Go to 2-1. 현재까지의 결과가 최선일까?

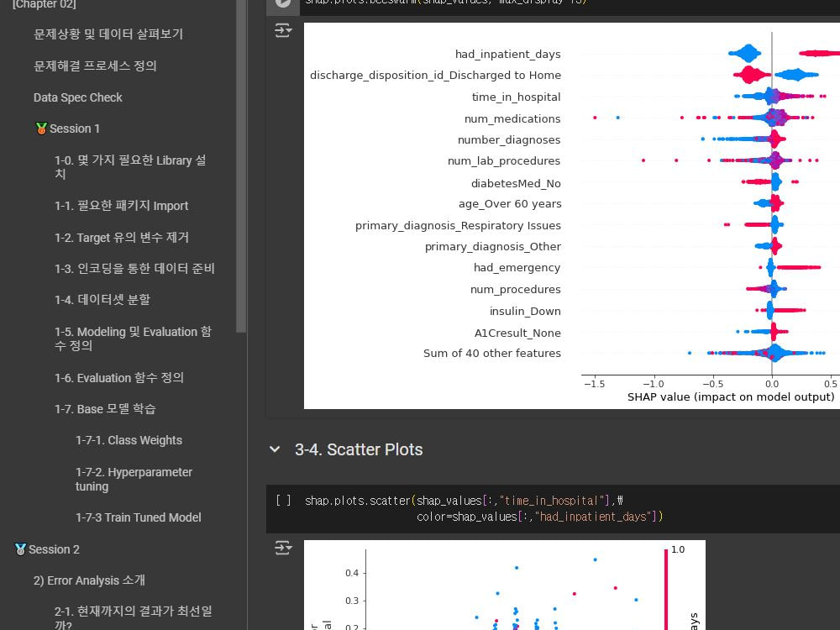133,617
